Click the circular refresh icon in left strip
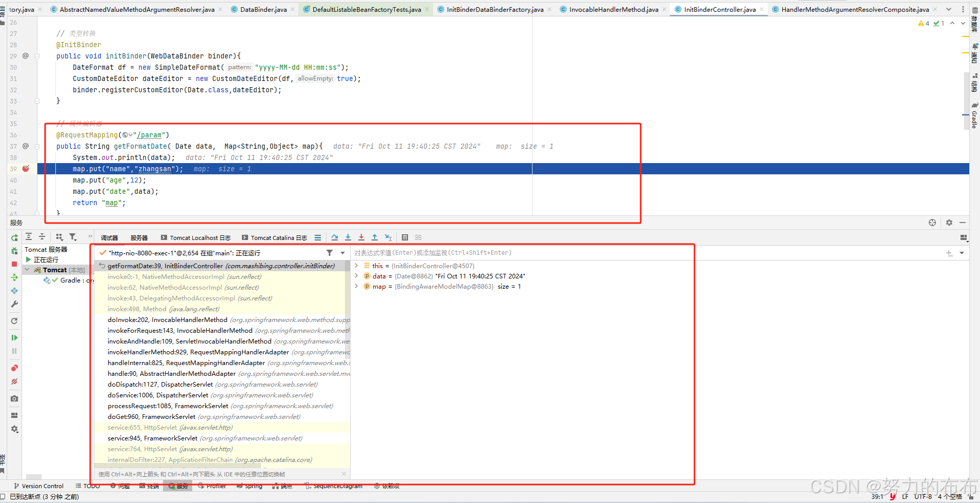 coord(14,321)
